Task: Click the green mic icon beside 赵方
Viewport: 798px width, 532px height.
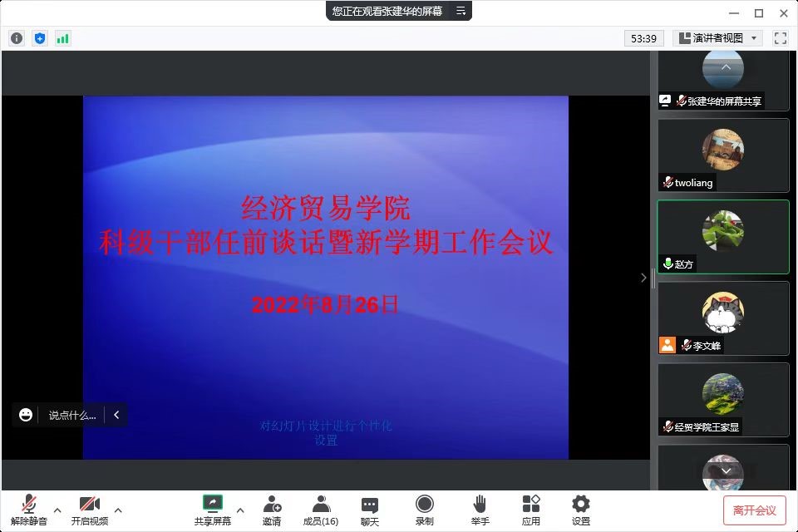Action: (x=667, y=264)
